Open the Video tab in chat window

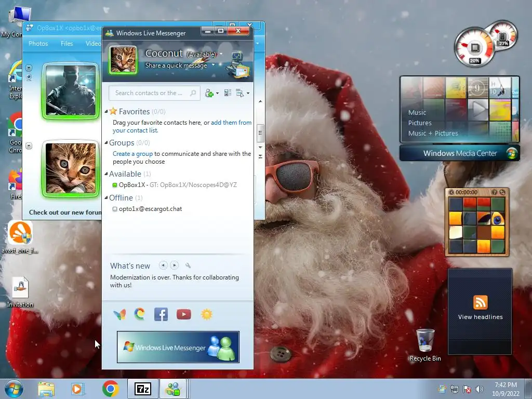click(94, 44)
